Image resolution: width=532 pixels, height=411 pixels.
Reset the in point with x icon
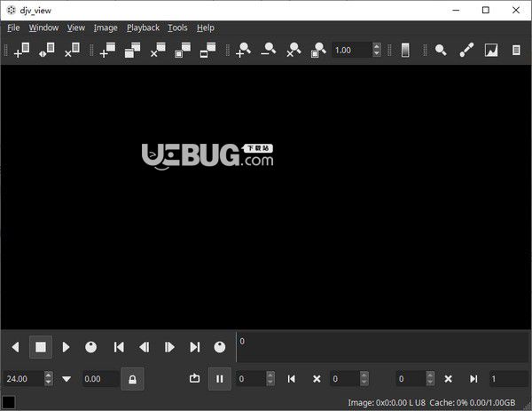(317, 379)
